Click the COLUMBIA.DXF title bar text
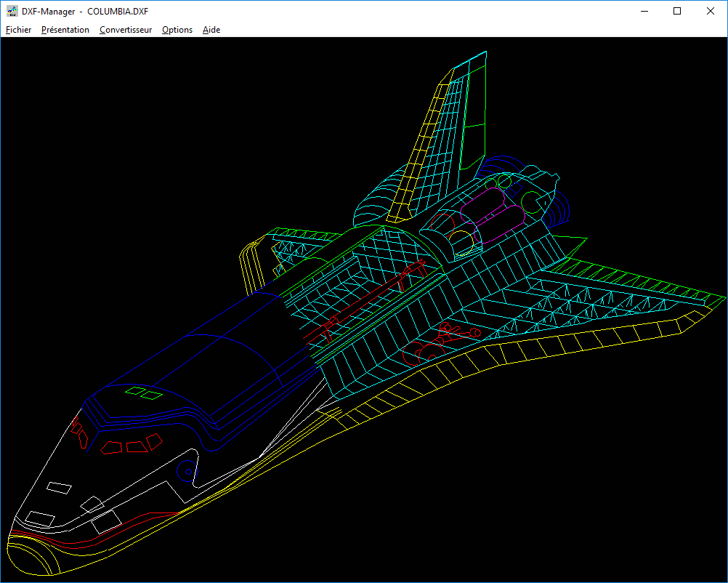Screen dimensions: 728x583 pyautogui.click(x=118, y=11)
